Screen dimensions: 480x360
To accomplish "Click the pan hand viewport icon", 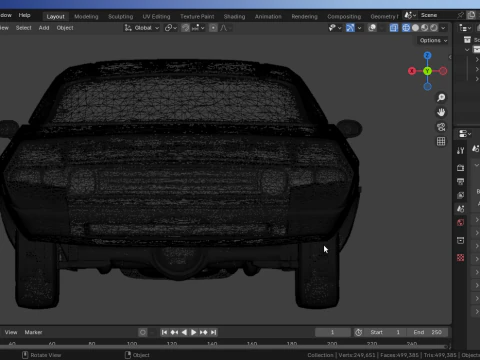I will tap(441, 112).
